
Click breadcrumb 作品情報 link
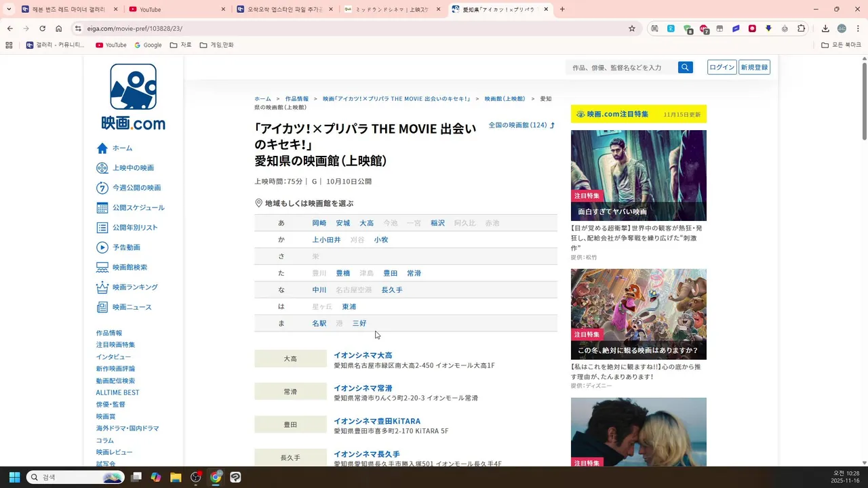[x=296, y=99]
